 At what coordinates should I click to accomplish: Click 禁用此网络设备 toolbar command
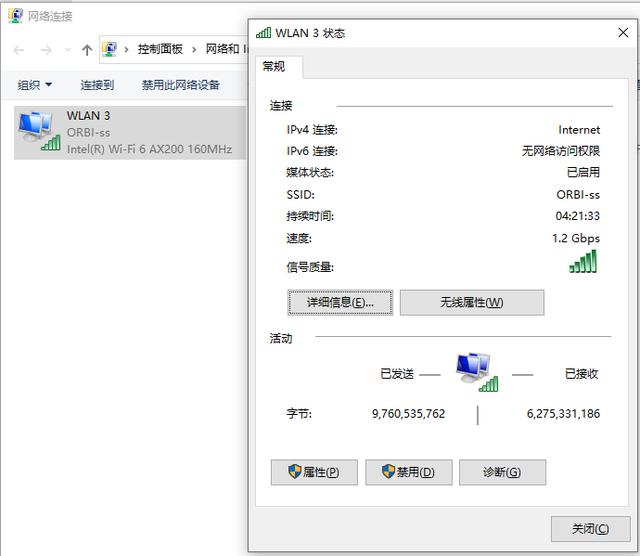(x=181, y=85)
